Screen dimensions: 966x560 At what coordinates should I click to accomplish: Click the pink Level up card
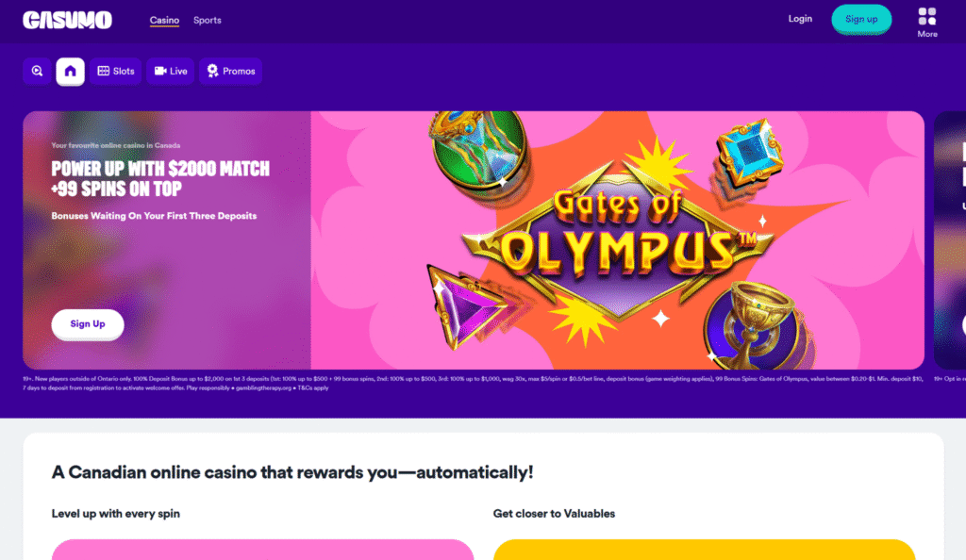click(x=262, y=550)
